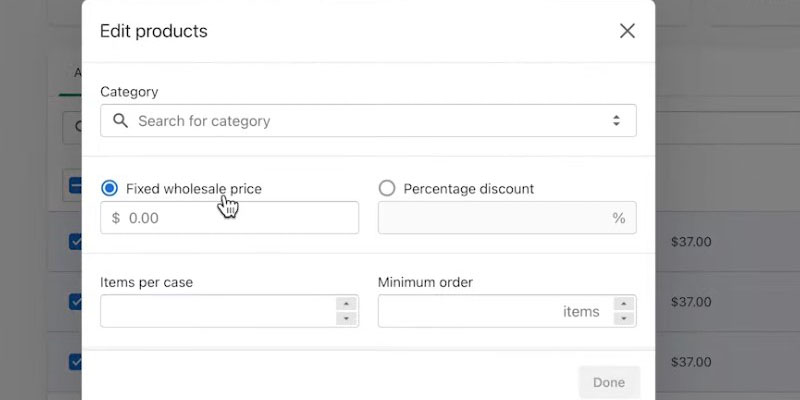Click the select-all minus checkbox in table header
Image resolution: width=800 pixels, height=400 pixels.
(x=76, y=185)
